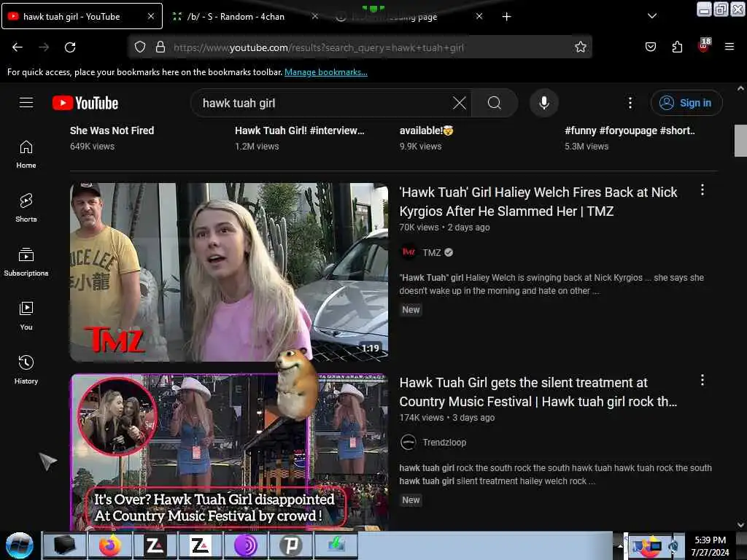Open the uBlock extension icon showing 18
Screen dimensions: 747x560
[x=704, y=45]
